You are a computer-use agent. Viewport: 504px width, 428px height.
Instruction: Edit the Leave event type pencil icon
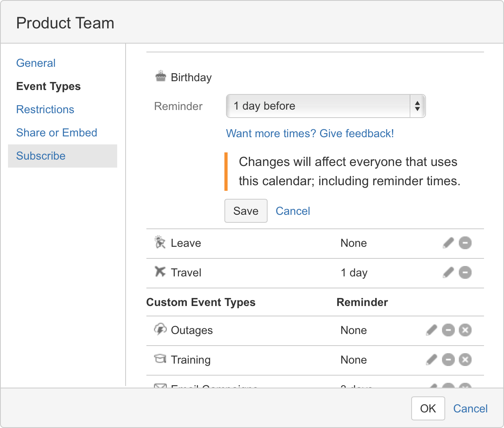[x=448, y=243]
